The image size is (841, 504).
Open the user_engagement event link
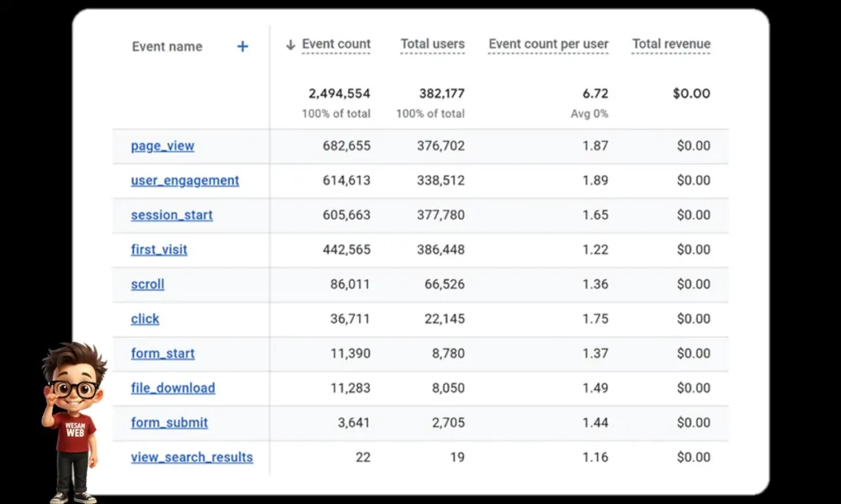tap(185, 181)
